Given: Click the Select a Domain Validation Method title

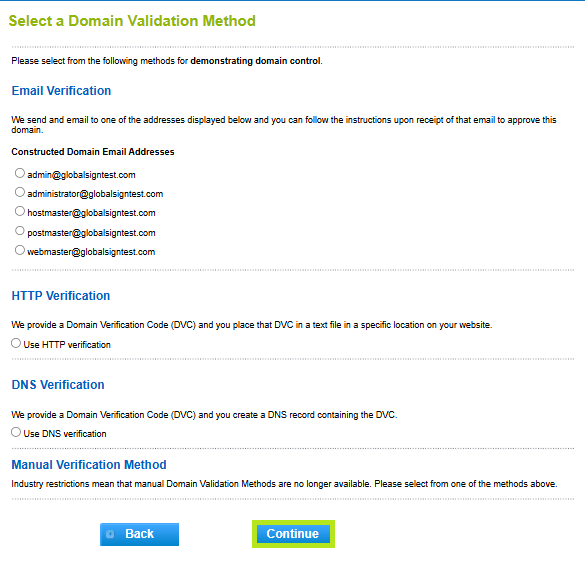Looking at the screenshot, I should [x=132, y=21].
